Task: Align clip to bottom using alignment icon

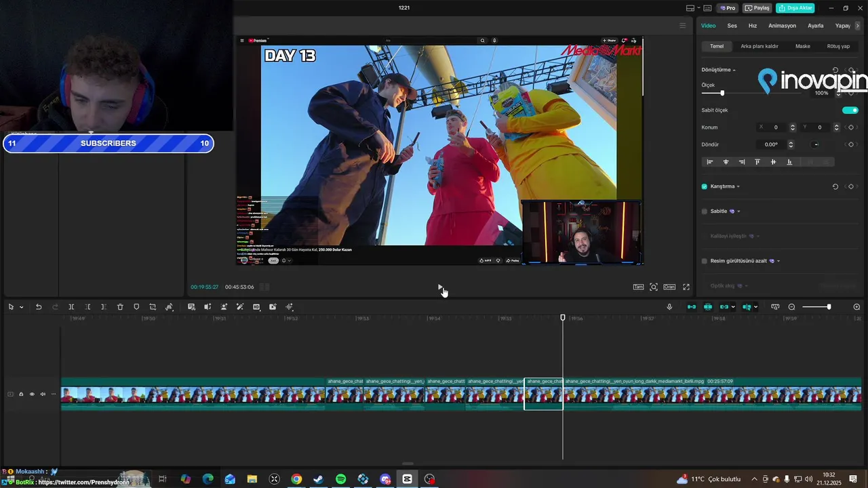Action: (789, 162)
